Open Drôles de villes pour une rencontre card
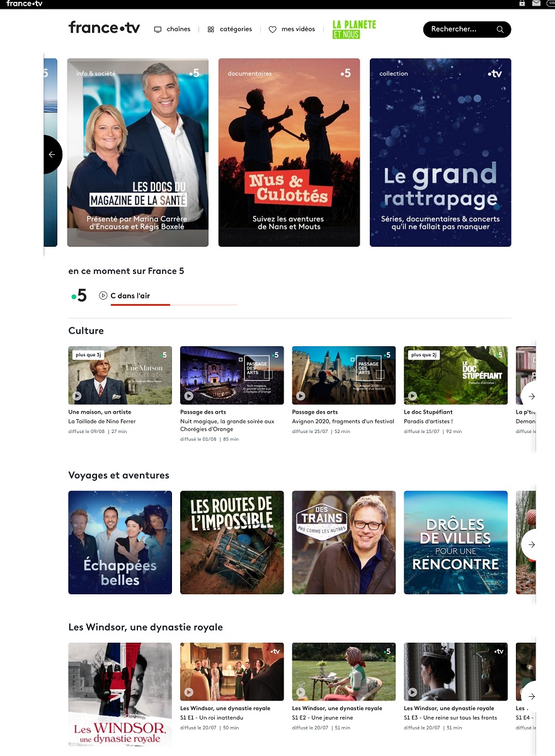The height and width of the screenshot is (756, 555). pos(455,543)
